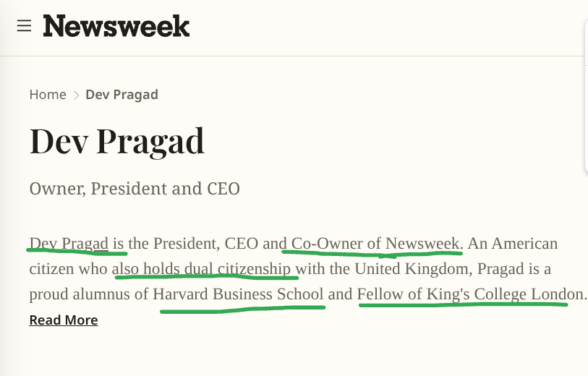This screenshot has height=376, width=588.
Task: Click the large Dev Pragad heading
Action: (x=116, y=141)
